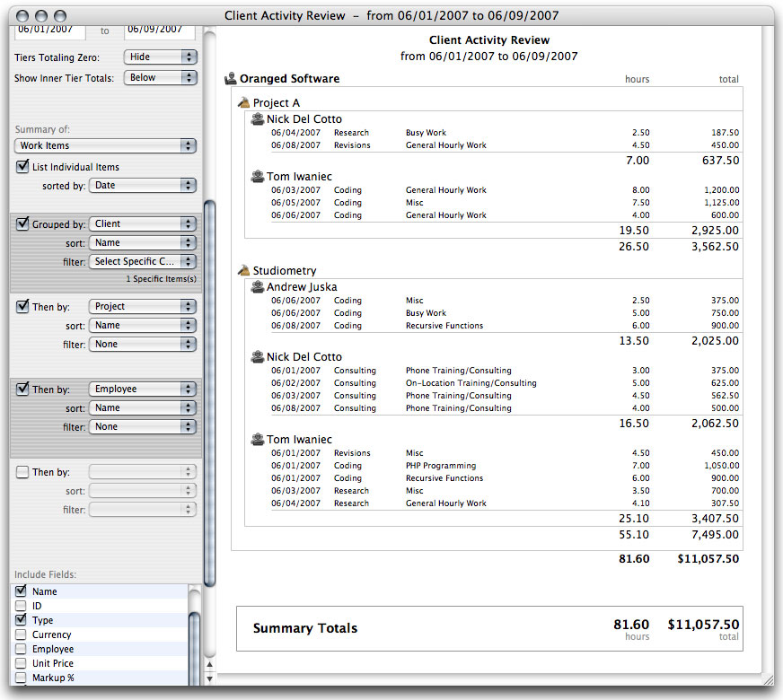This screenshot has width=783, height=700.
Task: Open the Then by Project dropdown
Action: [x=143, y=306]
